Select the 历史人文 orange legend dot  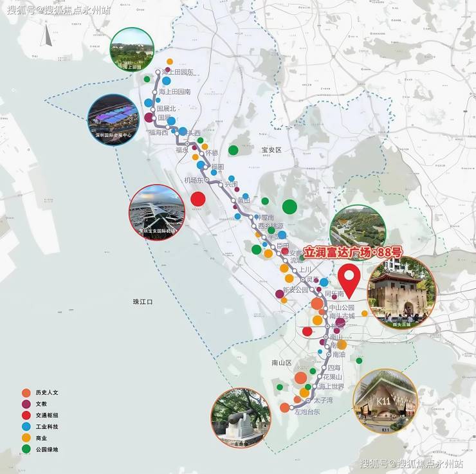pos(26,392)
